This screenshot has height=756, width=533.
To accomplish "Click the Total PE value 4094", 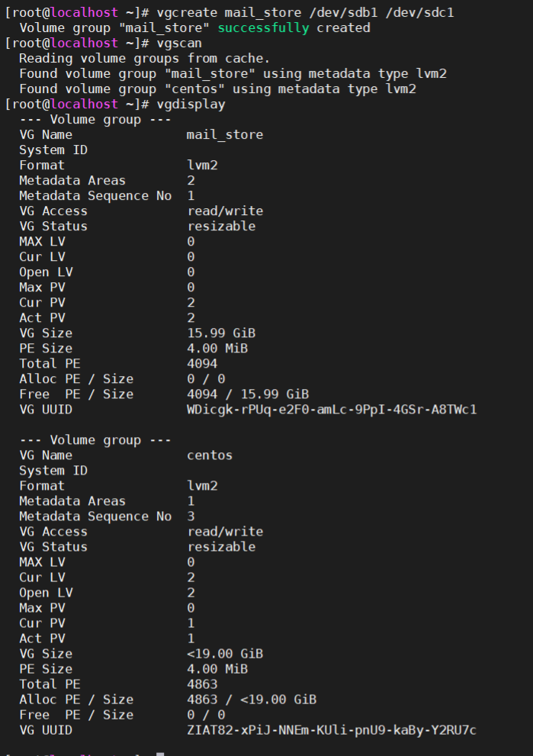I will point(202,363).
